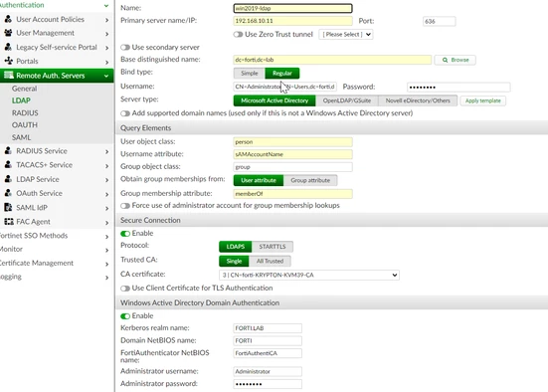Select Regular bind type
Screen dimensions: 548x392
pos(282,73)
